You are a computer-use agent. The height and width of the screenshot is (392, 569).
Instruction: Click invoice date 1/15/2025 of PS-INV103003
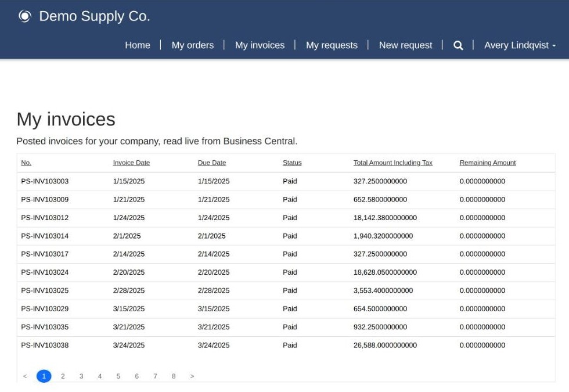click(x=129, y=181)
